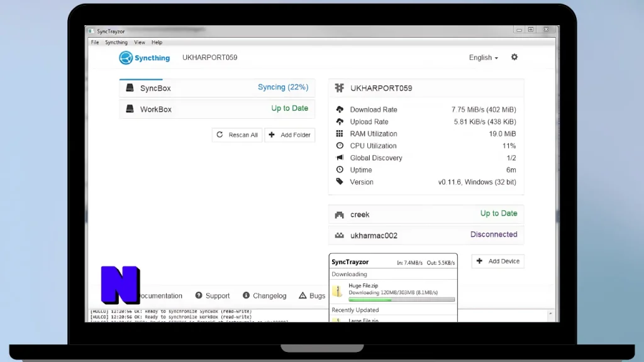Click the Add Folder button
The width and height of the screenshot is (644, 362).
pyautogui.click(x=289, y=134)
